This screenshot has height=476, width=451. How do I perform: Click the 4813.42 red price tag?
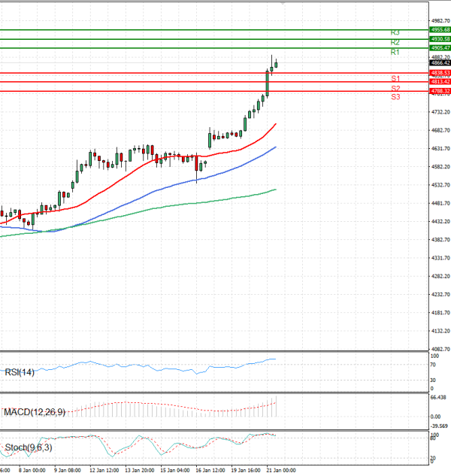click(x=440, y=81)
